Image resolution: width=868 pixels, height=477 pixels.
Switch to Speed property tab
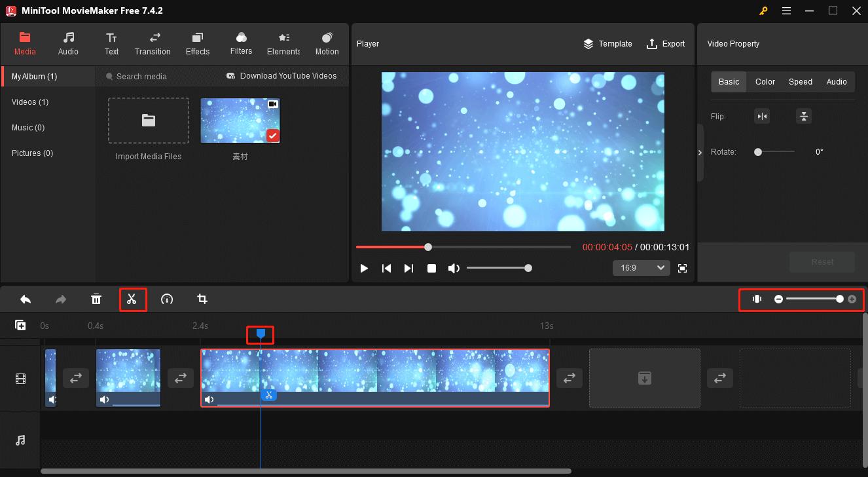[800, 82]
